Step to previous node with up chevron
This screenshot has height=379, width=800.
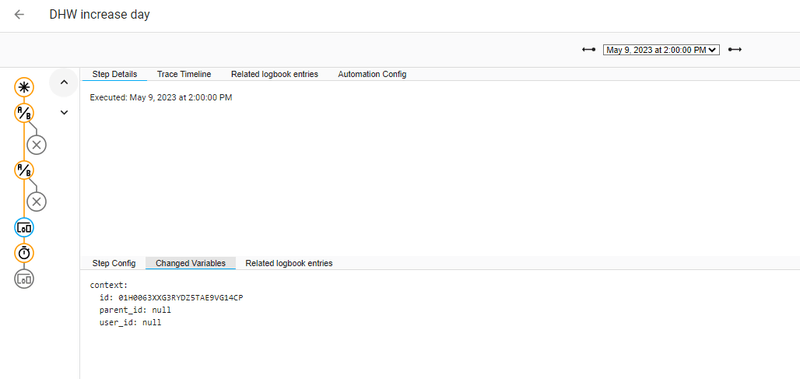click(x=64, y=82)
